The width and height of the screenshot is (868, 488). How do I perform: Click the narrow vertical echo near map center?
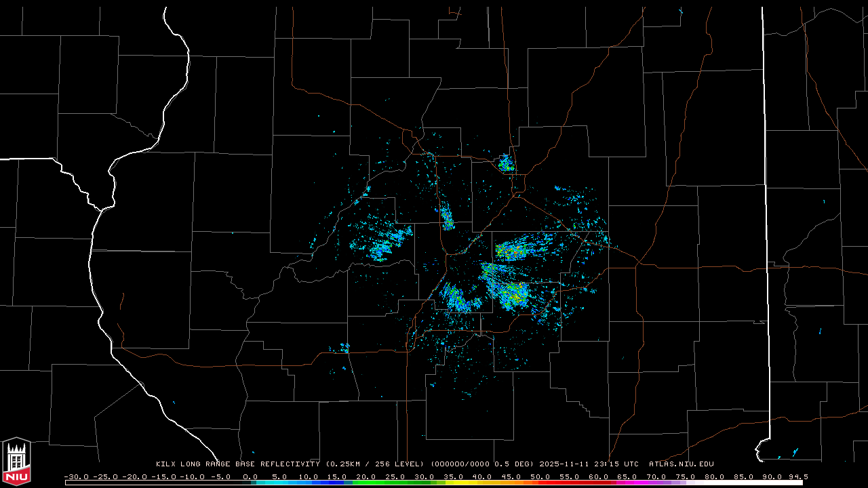pyautogui.click(x=447, y=218)
